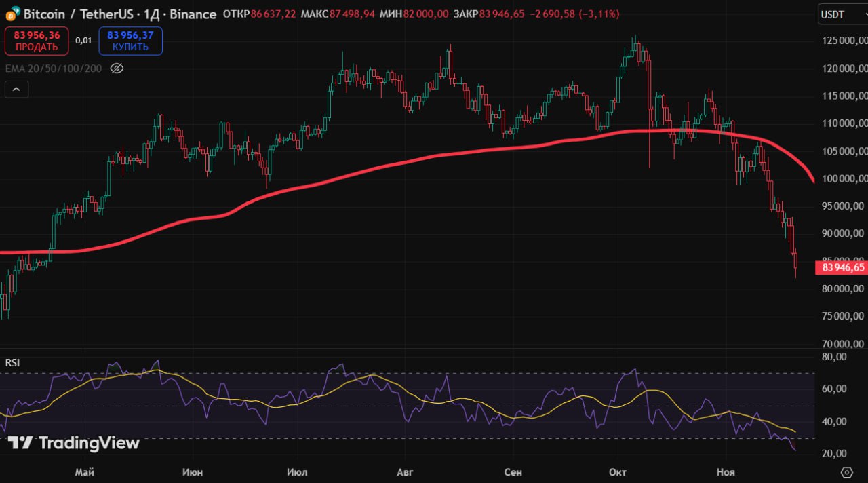
Task: Click the Авг marker on time axis
Action: click(404, 472)
